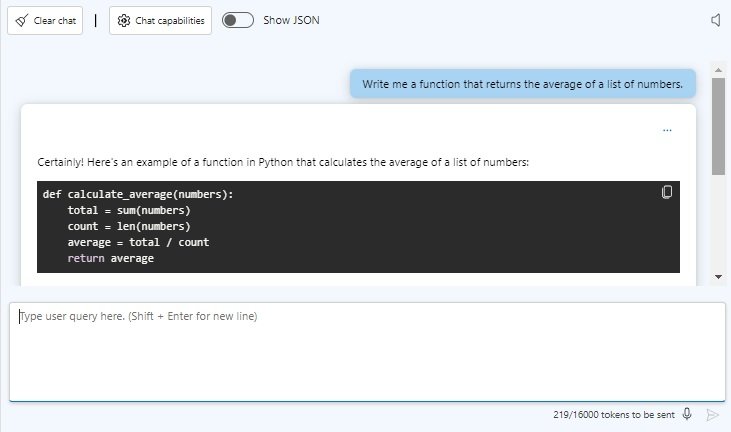Start voice input with microphone icon

tap(687, 414)
